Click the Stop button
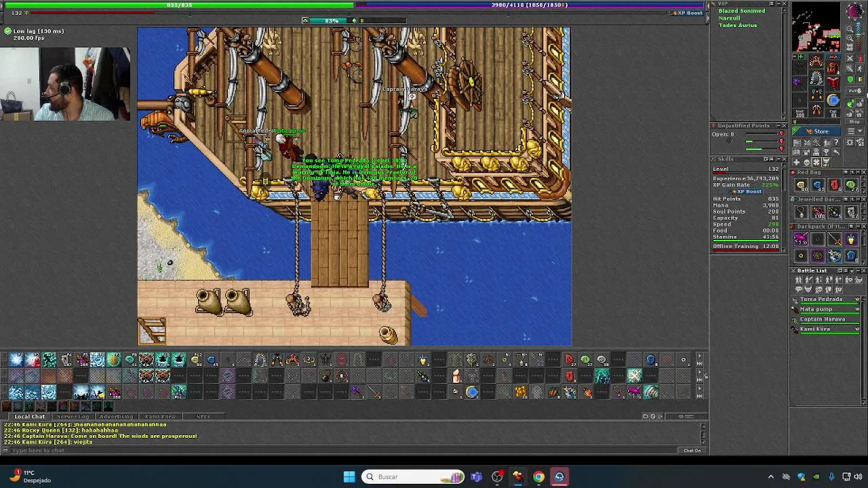 855,122
